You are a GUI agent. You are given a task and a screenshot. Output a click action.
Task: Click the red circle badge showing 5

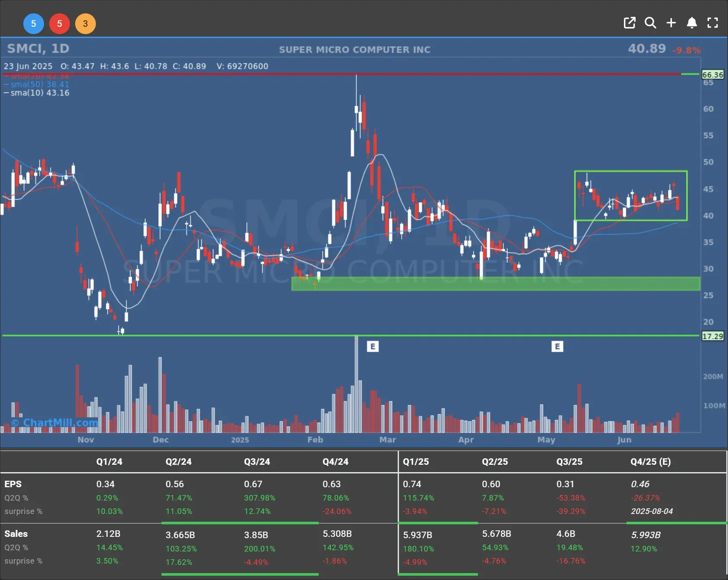pyautogui.click(x=60, y=24)
